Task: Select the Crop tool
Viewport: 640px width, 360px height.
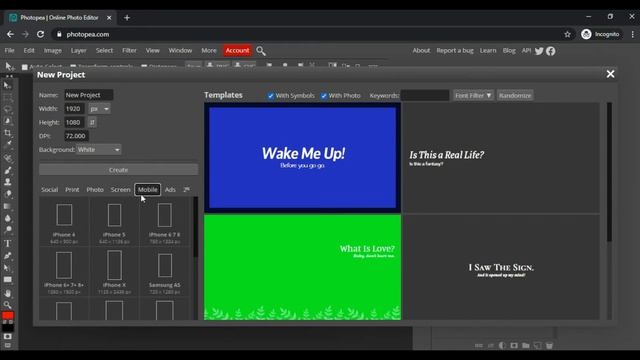Action: 7,133
